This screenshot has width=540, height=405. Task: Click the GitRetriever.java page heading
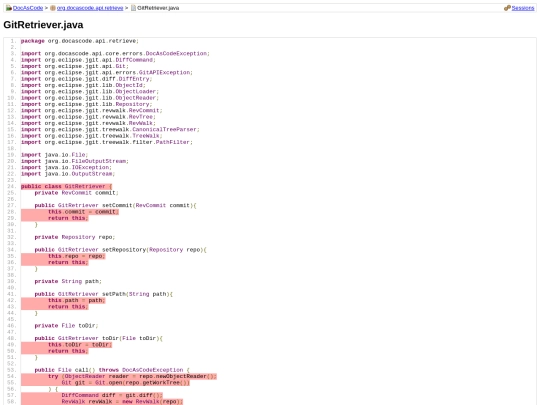coord(43,25)
